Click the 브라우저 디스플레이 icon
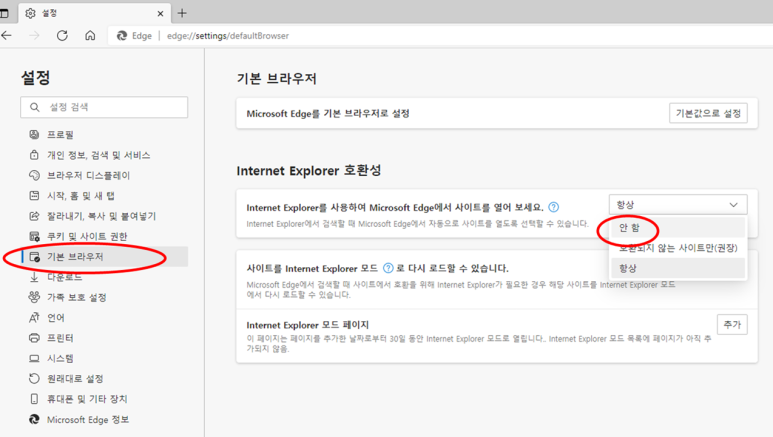This screenshot has width=773, height=437. tap(34, 175)
